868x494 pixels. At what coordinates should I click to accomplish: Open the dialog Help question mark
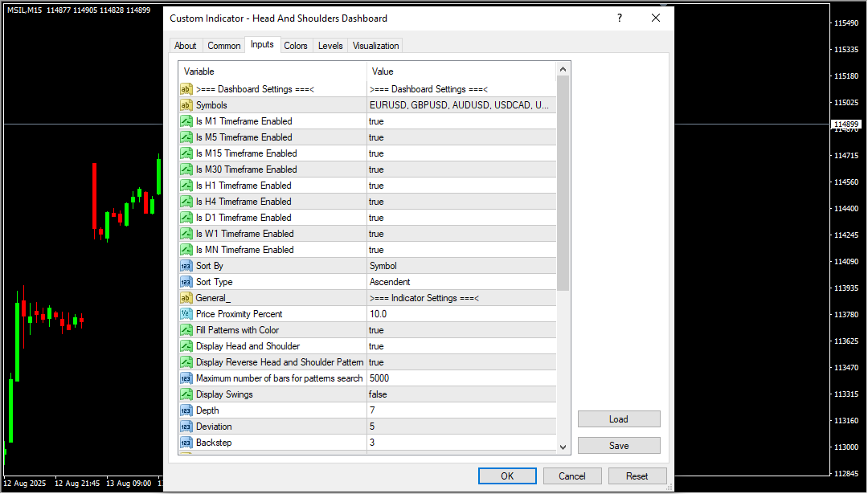point(620,18)
